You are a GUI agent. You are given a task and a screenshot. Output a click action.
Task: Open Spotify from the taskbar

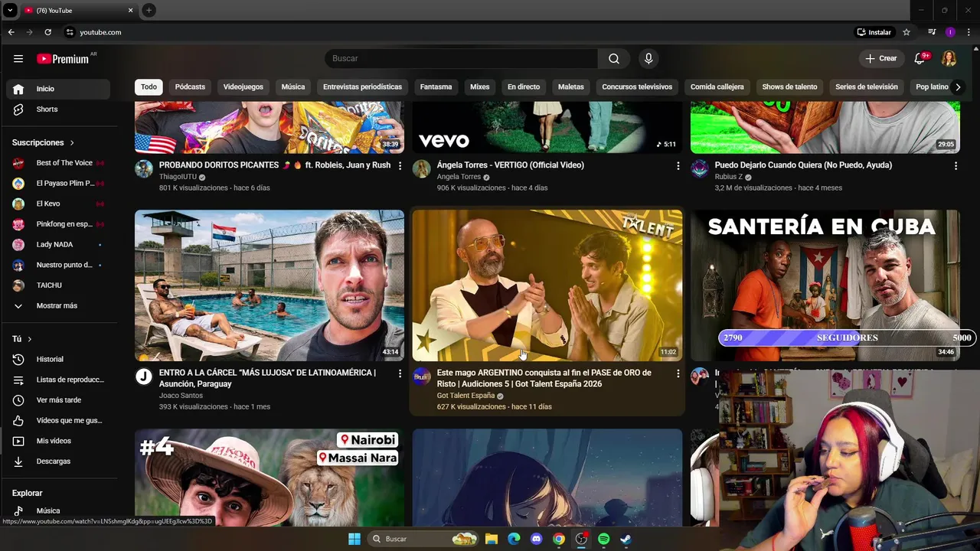[x=603, y=539]
